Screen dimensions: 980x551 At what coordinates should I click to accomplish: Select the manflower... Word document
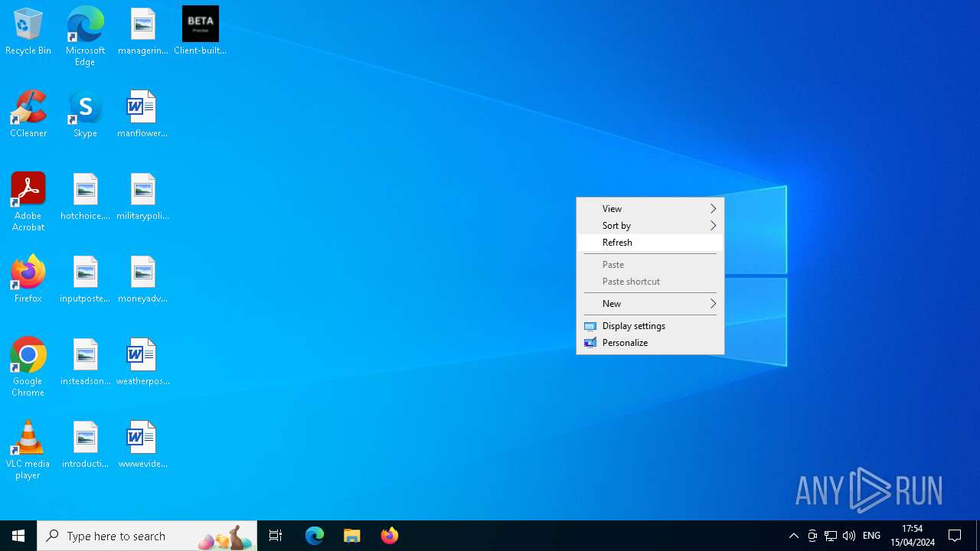coord(142,115)
